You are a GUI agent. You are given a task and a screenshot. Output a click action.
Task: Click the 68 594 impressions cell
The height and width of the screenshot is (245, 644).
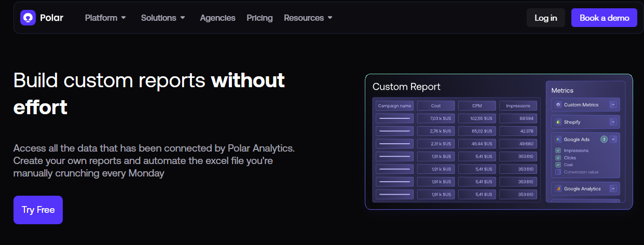click(518, 118)
